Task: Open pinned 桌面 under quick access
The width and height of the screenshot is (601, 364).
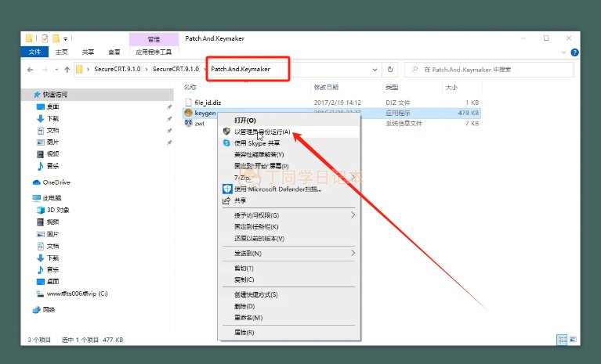Action: tap(52, 106)
